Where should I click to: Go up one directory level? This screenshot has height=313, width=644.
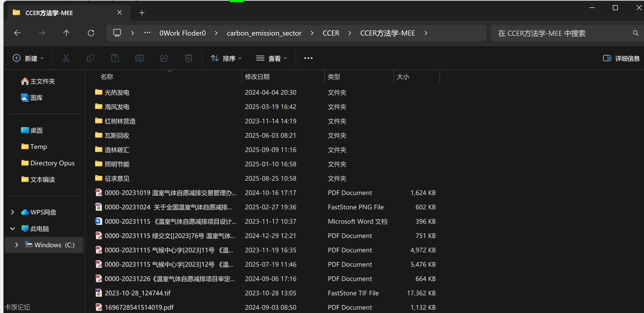pos(66,33)
